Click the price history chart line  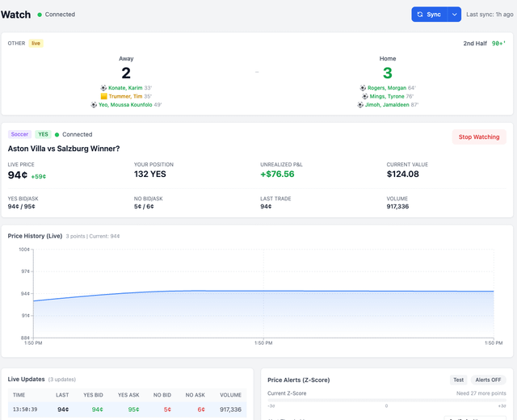pyautogui.click(x=263, y=291)
